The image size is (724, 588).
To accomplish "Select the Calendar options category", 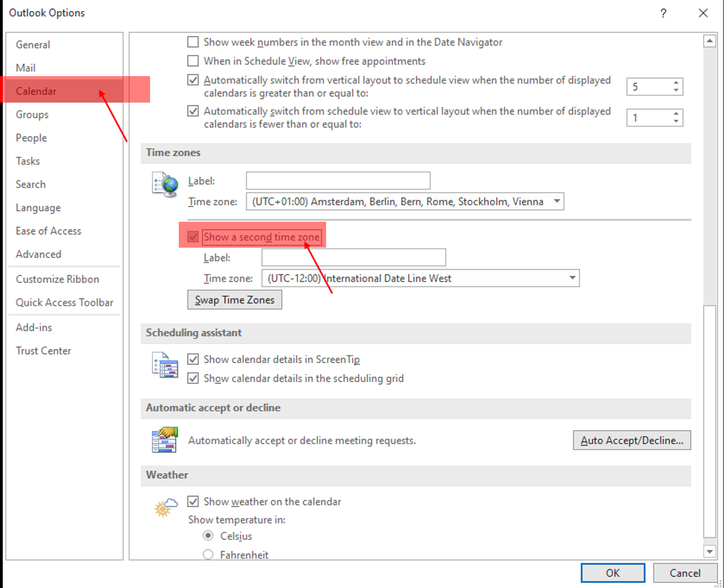I will tap(65, 91).
